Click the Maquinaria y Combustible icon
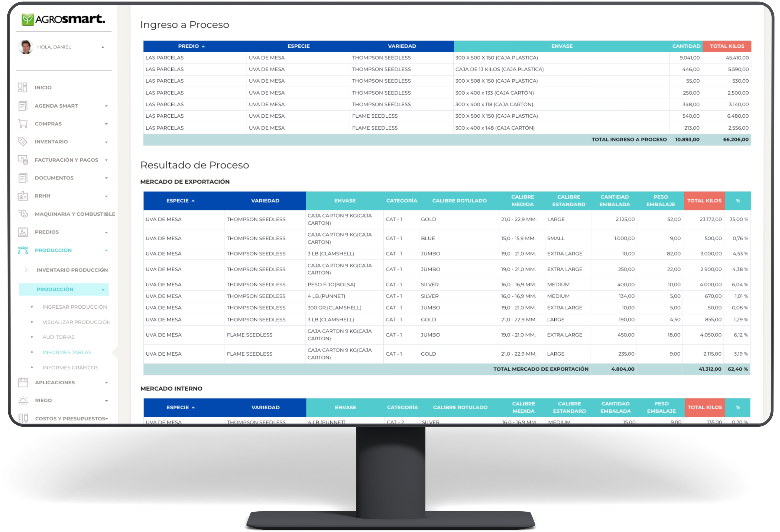 tap(22, 214)
